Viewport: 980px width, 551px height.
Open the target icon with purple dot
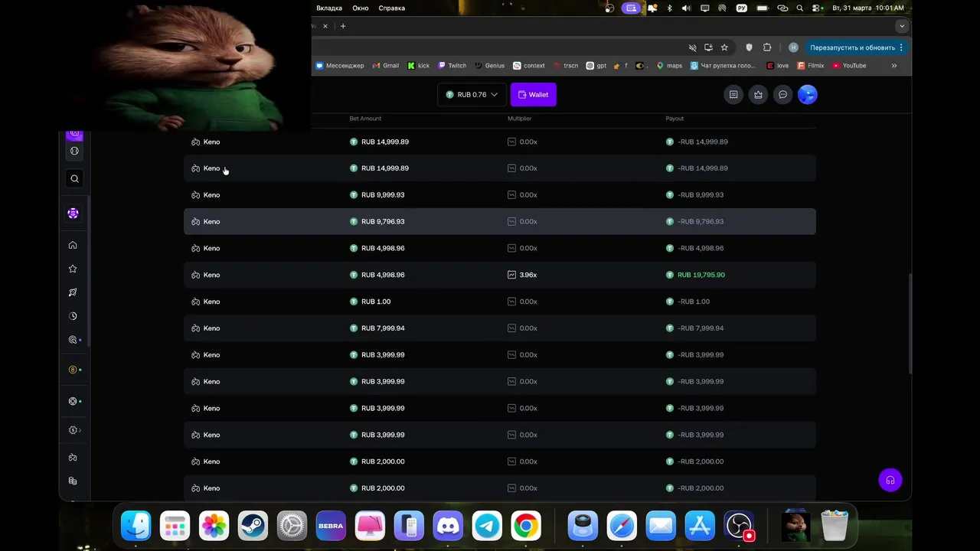(x=74, y=340)
